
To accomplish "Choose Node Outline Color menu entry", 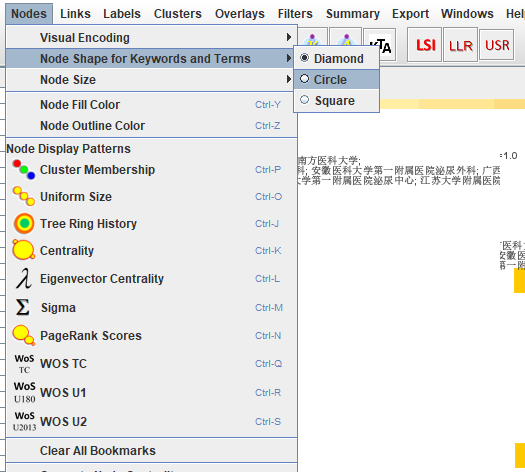I will pyautogui.click(x=151, y=126).
